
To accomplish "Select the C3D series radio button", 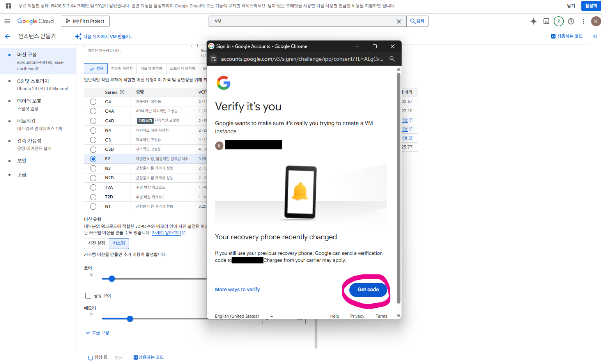I will coord(93,150).
